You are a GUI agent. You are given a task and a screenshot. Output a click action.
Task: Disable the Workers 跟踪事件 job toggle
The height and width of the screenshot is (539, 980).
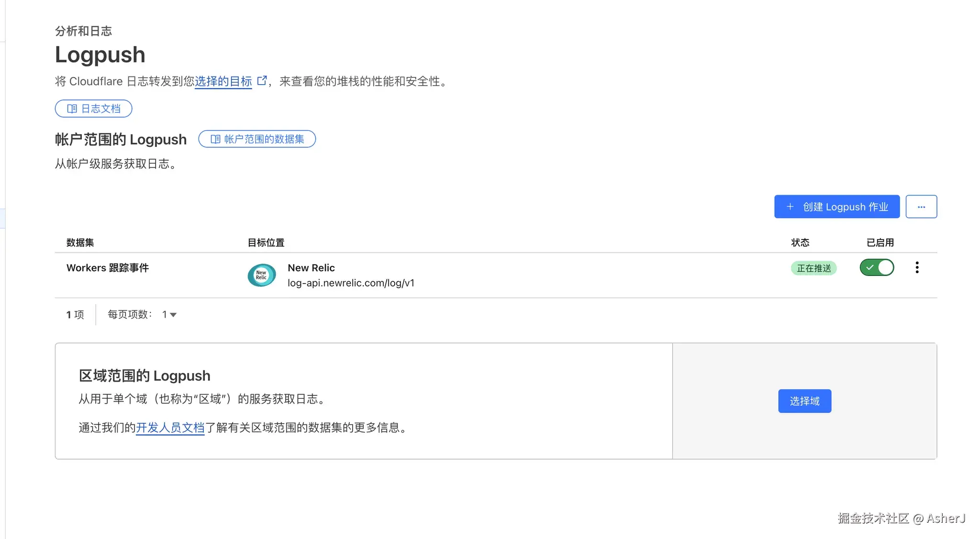[x=877, y=267]
